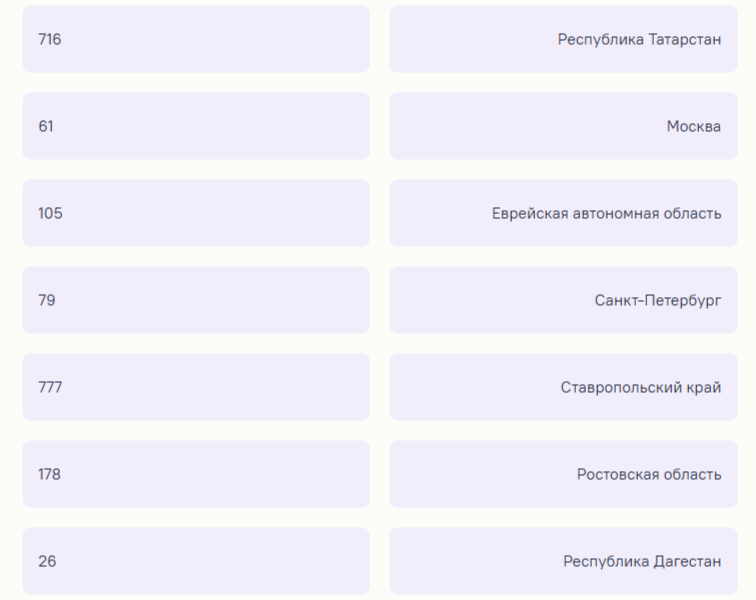Screen dimensions: 756x600
Task: Select the Ставропольский край card
Action: pyautogui.click(x=563, y=387)
